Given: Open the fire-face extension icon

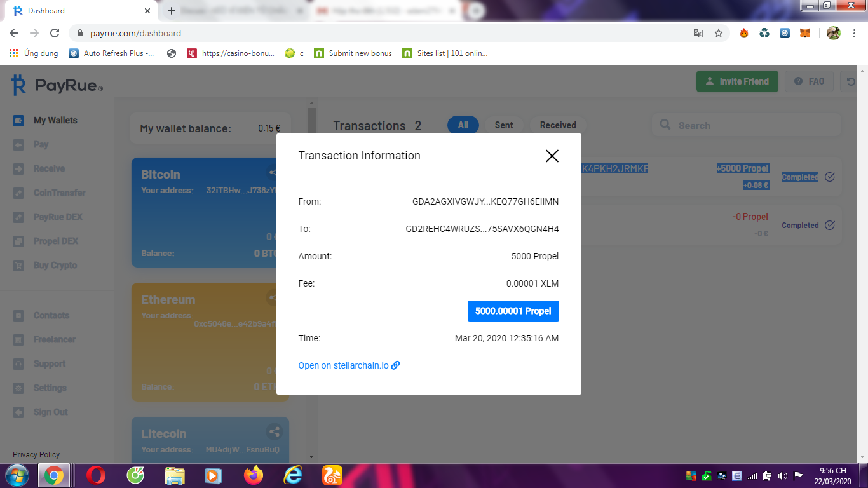Looking at the screenshot, I should [744, 33].
